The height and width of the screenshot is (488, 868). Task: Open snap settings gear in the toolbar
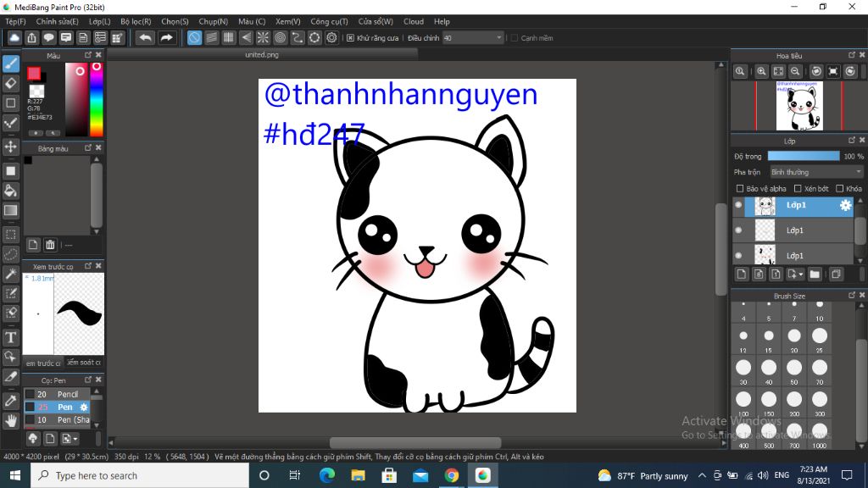coord(331,37)
